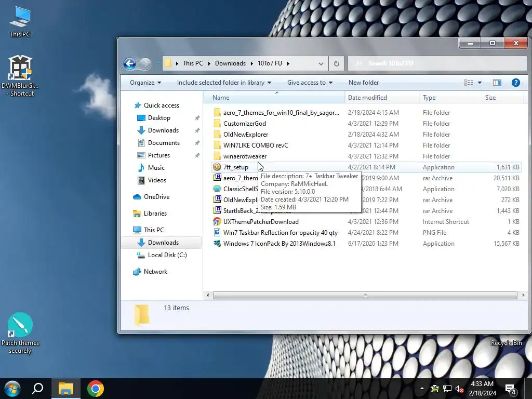Open Patch themes securely shortcut
This screenshot has width=532, height=399.
pos(20,333)
